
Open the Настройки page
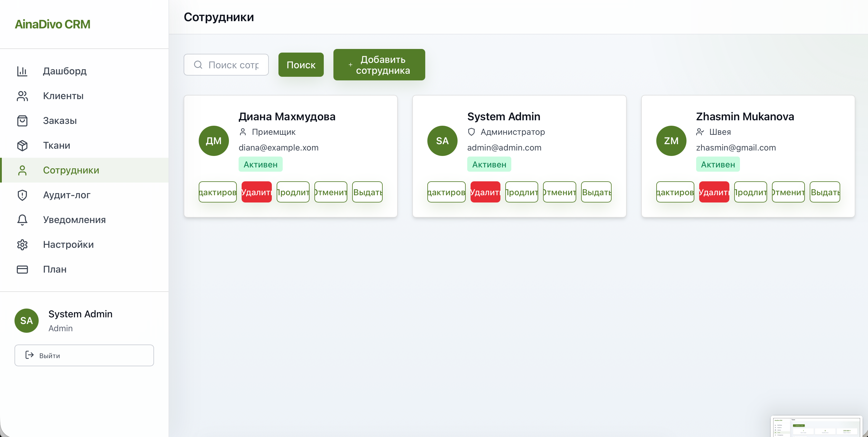point(84,245)
